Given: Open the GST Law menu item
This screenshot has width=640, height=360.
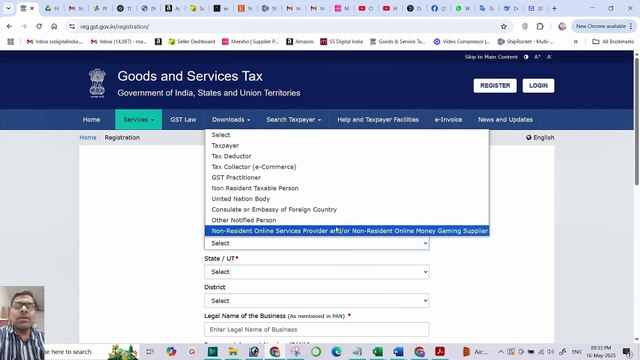Looking at the screenshot, I should (x=183, y=120).
